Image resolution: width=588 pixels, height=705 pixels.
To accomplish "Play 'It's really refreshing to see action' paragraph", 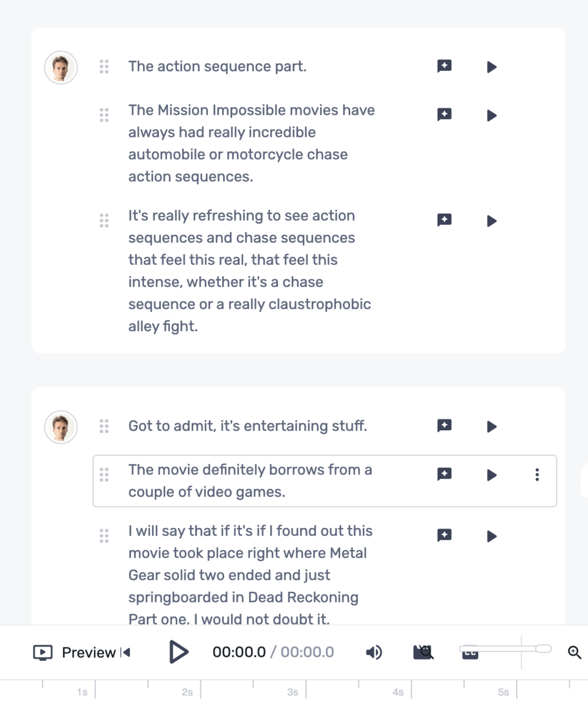I will (492, 221).
